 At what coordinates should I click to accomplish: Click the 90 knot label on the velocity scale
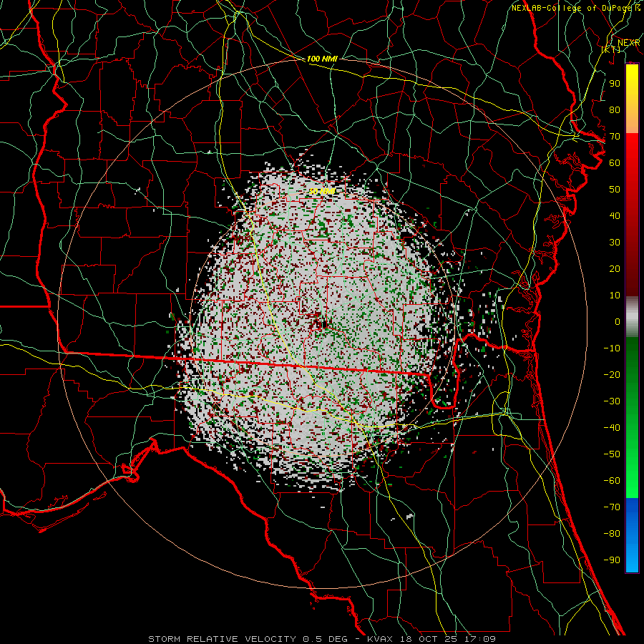coord(615,84)
